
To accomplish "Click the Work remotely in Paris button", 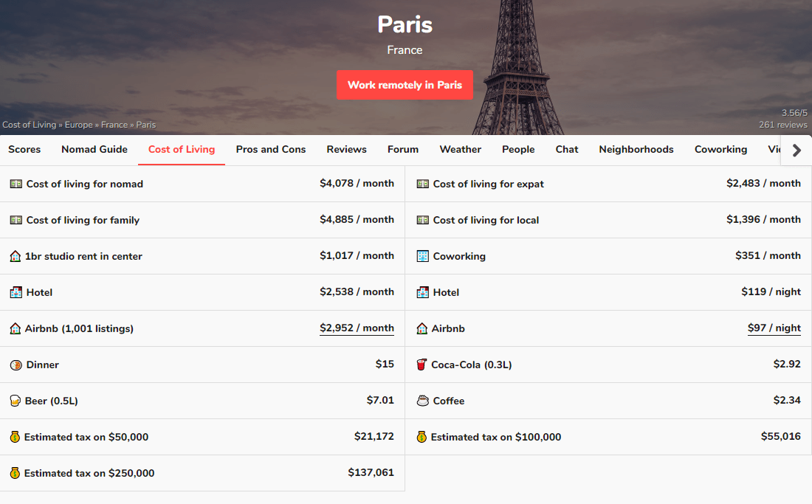I will (405, 85).
